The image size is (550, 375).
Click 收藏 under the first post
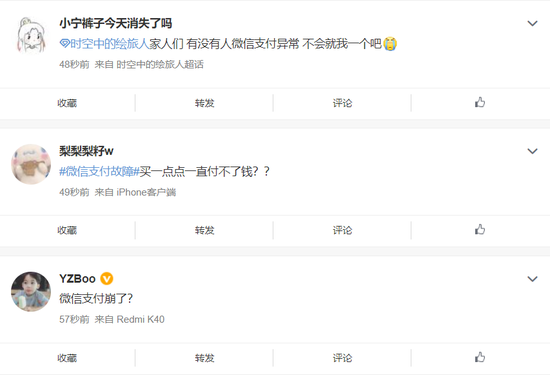(x=67, y=103)
